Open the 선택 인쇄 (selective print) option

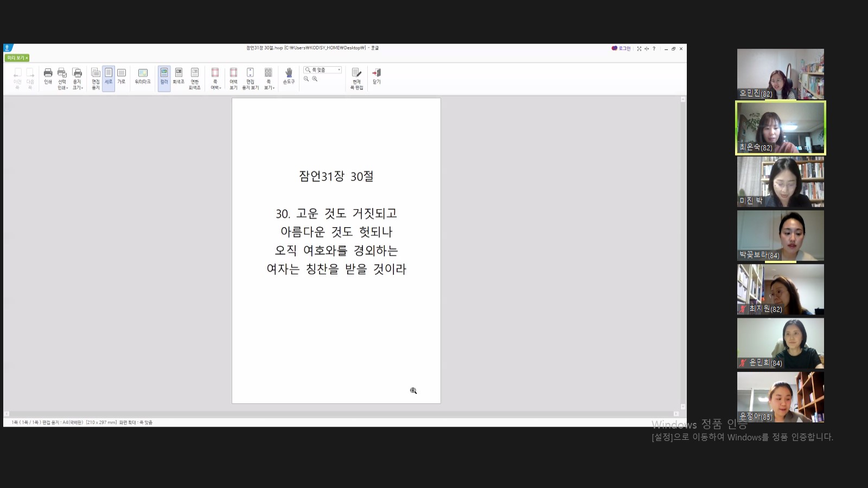(x=62, y=79)
